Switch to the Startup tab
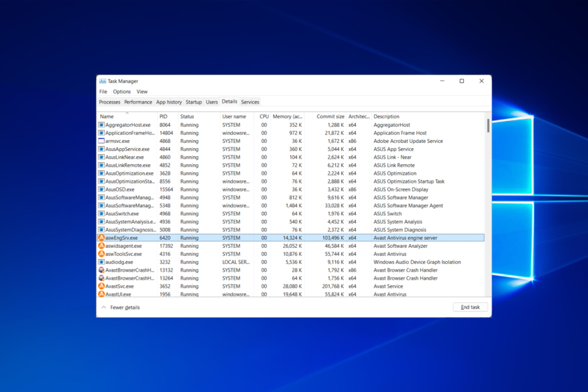This screenshot has height=392, width=588. pyautogui.click(x=194, y=102)
